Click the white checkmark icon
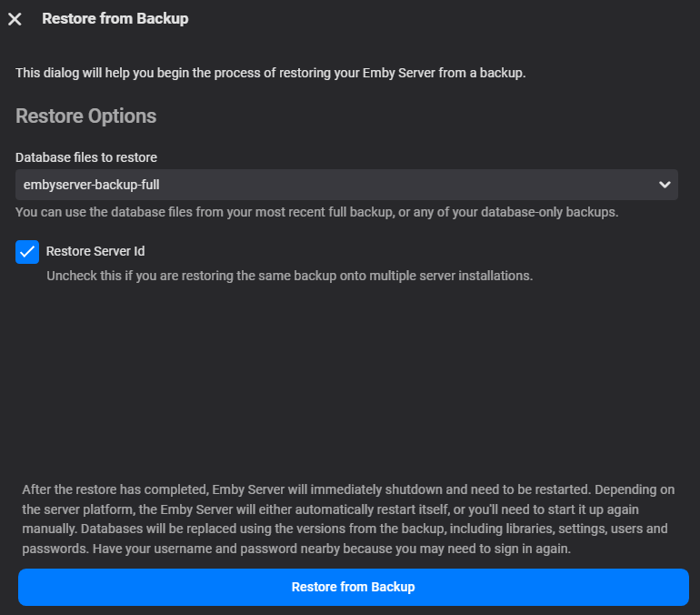 click(x=27, y=252)
